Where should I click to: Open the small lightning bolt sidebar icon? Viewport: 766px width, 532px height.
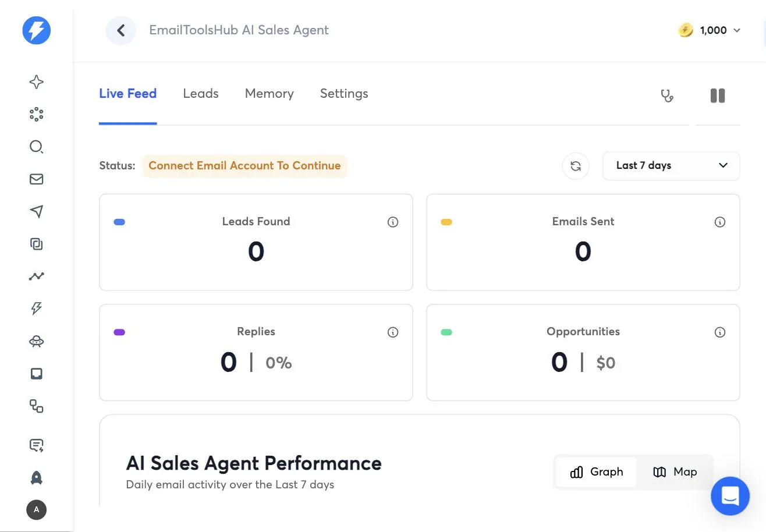[37, 308]
